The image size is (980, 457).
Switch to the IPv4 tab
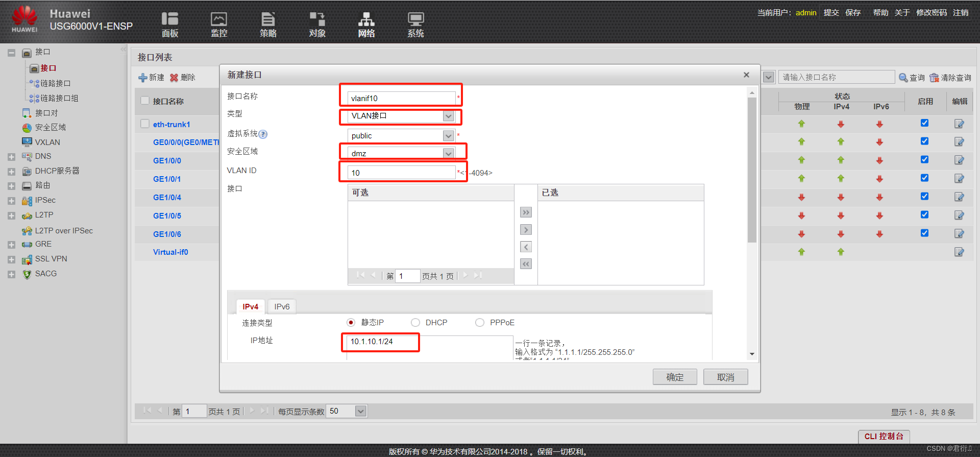250,306
